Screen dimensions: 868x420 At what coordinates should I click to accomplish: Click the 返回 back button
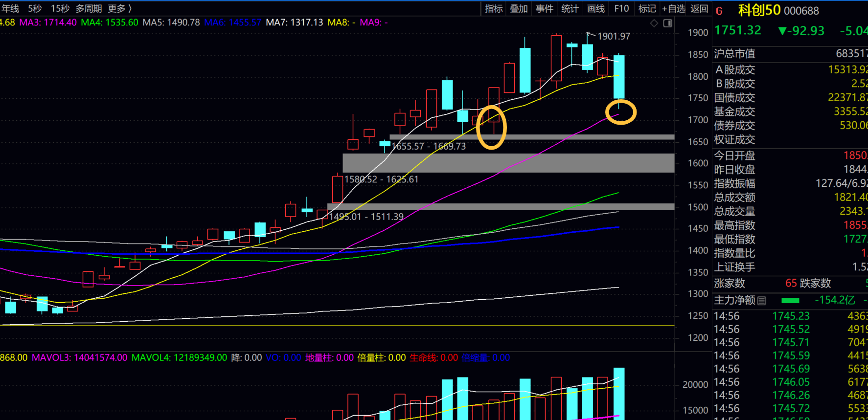(x=699, y=8)
